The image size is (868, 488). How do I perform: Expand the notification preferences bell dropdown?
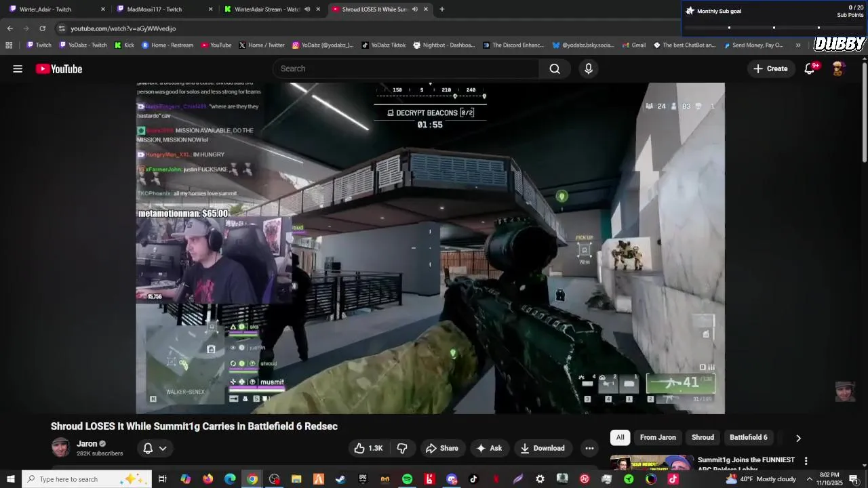point(155,448)
